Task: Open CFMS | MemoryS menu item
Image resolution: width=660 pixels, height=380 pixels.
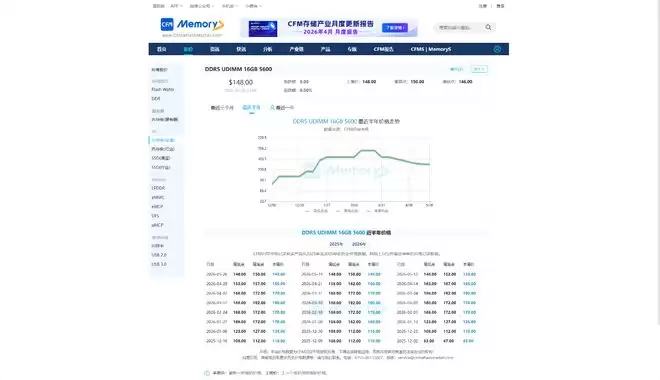Action: point(431,49)
